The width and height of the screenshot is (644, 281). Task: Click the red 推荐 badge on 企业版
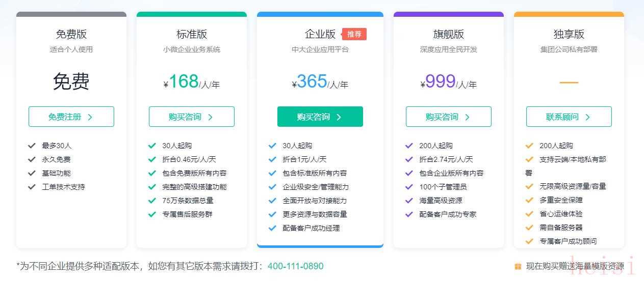tap(354, 34)
